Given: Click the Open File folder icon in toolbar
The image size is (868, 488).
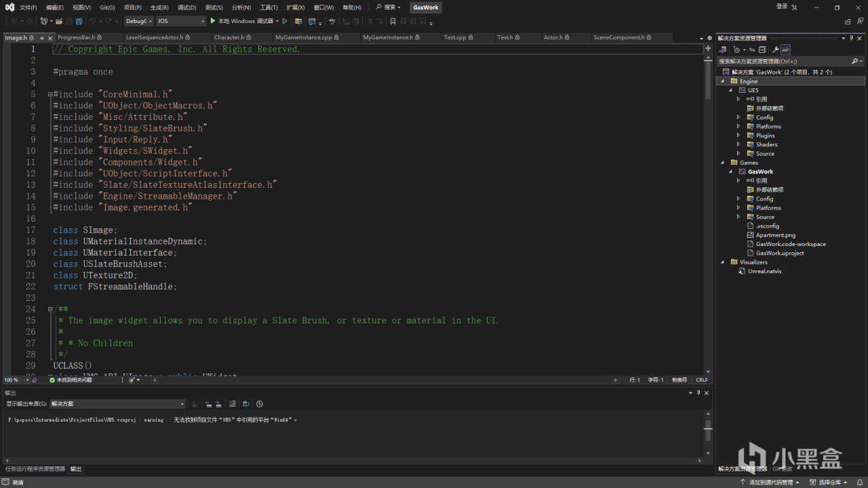Looking at the screenshot, I should coord(60,21).
